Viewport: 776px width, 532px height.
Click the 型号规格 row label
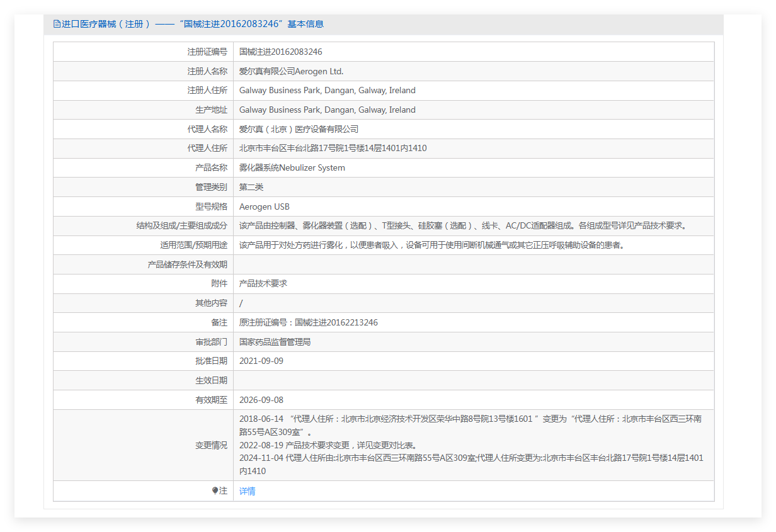point(211,207)
